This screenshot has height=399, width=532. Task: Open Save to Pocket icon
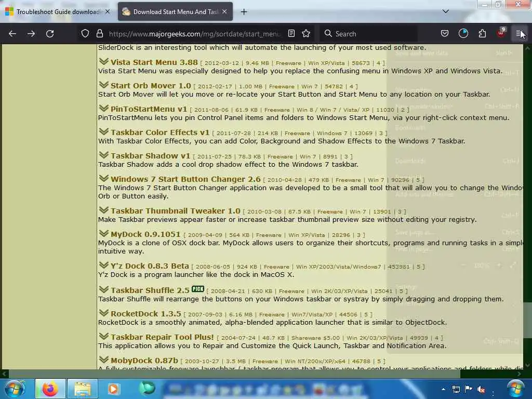445,34
